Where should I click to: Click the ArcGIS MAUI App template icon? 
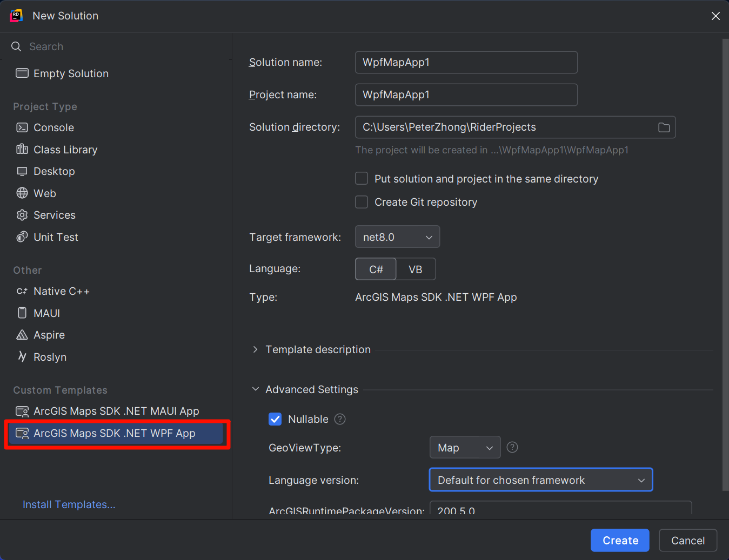click(22, 411)
